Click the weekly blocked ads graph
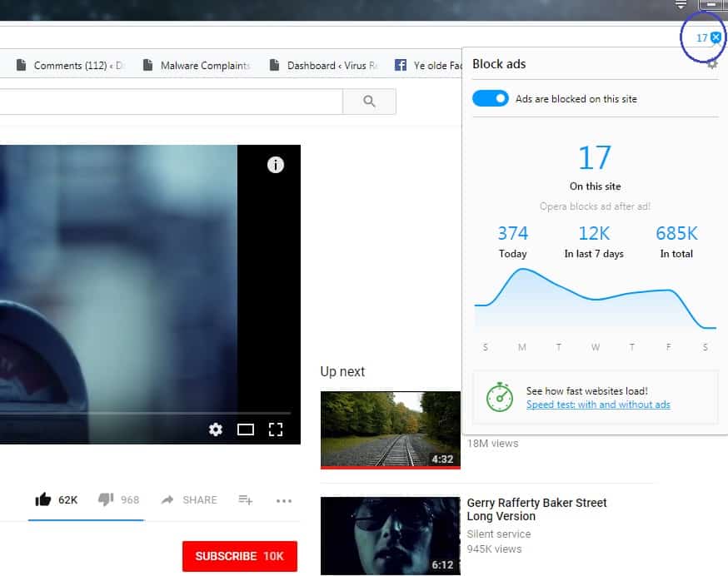 tap(595, 300)
